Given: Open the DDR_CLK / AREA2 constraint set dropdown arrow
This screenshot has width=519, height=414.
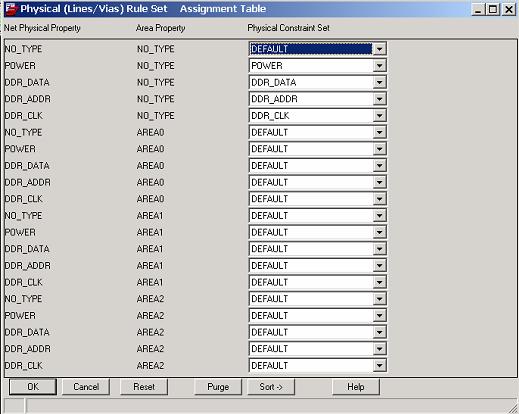Looking at the screenshot, I should pos(379,366).
